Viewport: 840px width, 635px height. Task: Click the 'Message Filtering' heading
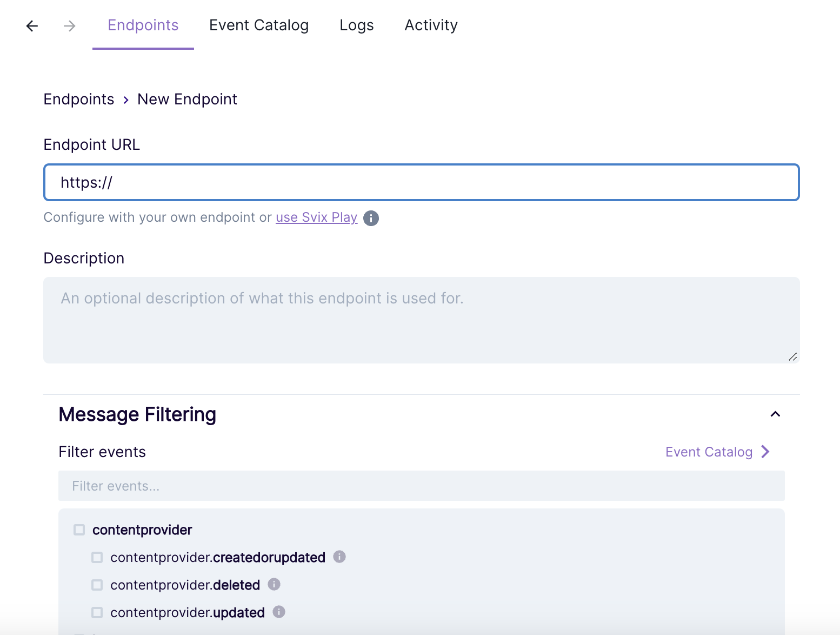click(137, 414)
